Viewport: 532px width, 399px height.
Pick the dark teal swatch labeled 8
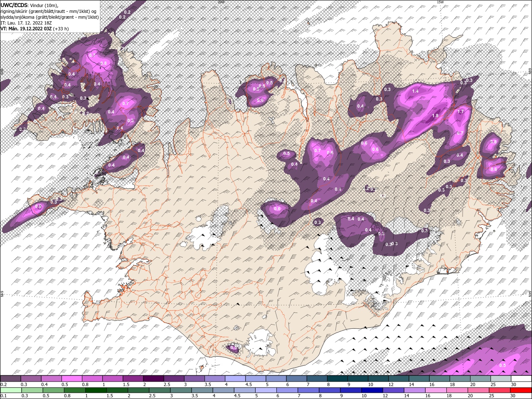(337, 379)
